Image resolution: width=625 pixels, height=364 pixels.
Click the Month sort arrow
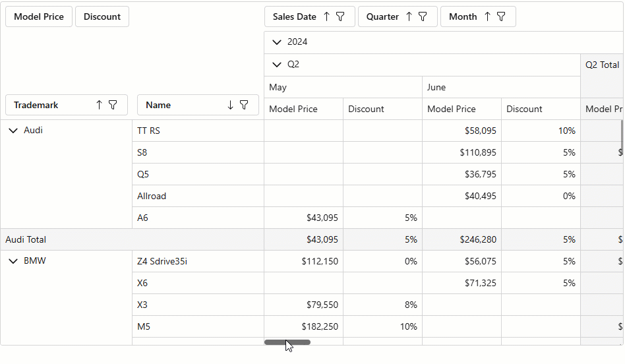487,16
